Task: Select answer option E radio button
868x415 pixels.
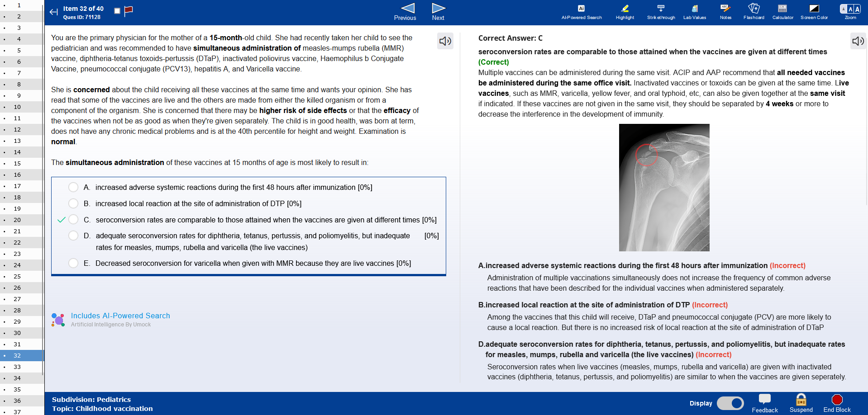Action: tap(73, 263)
